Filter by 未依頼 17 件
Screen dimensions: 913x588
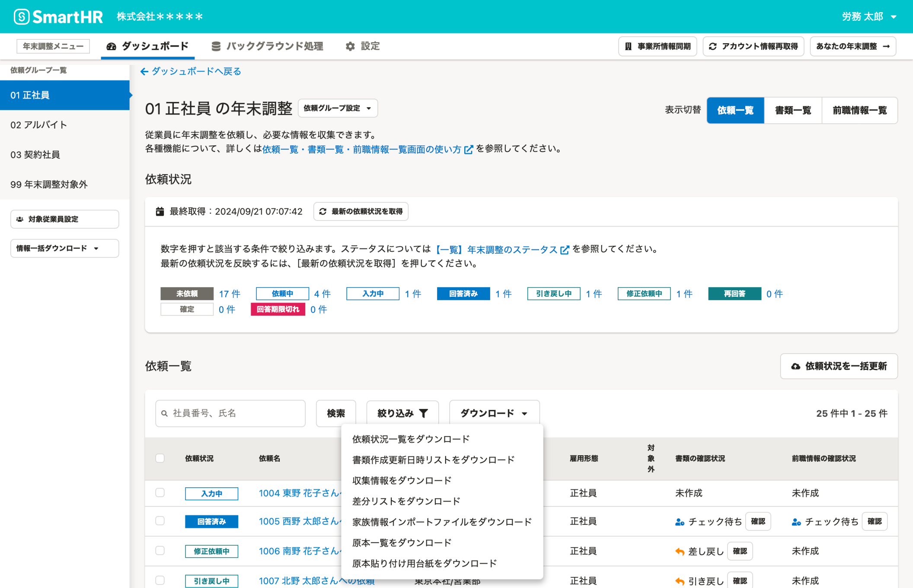230,294
